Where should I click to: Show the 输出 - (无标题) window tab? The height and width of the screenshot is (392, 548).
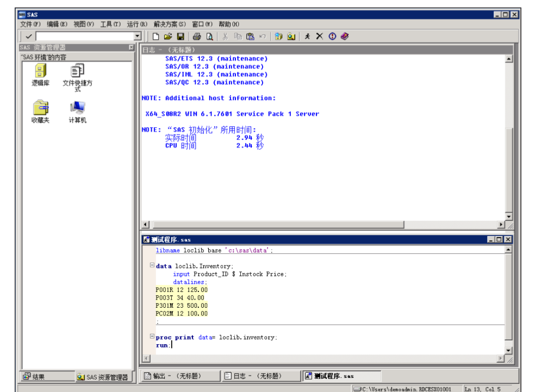tap(180, 376)
